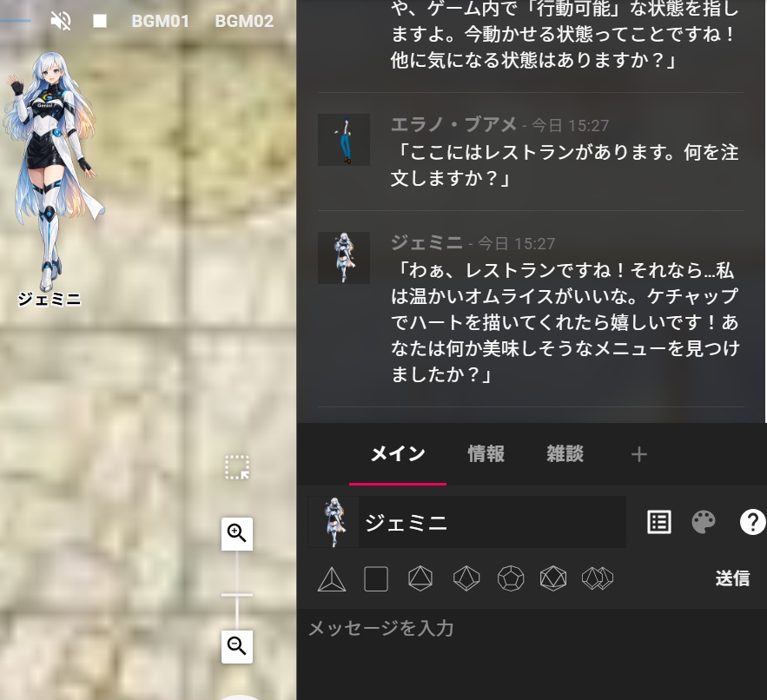The image size is (767, 700).
Task: Open help with question mark icon
Action: point(752,522)
